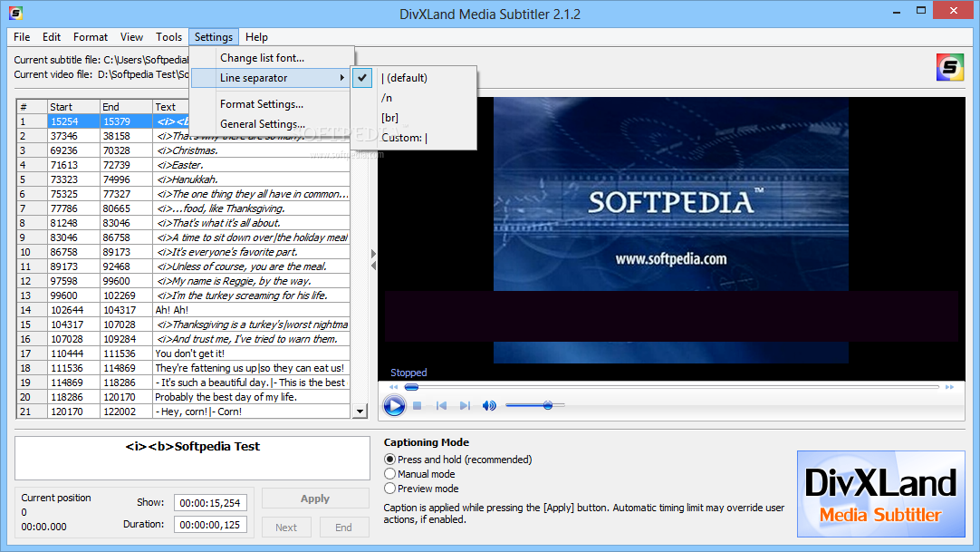This screenshot has width=980, height=552.
Task: Select Manual mode radio button
Action: pos(390,474)
